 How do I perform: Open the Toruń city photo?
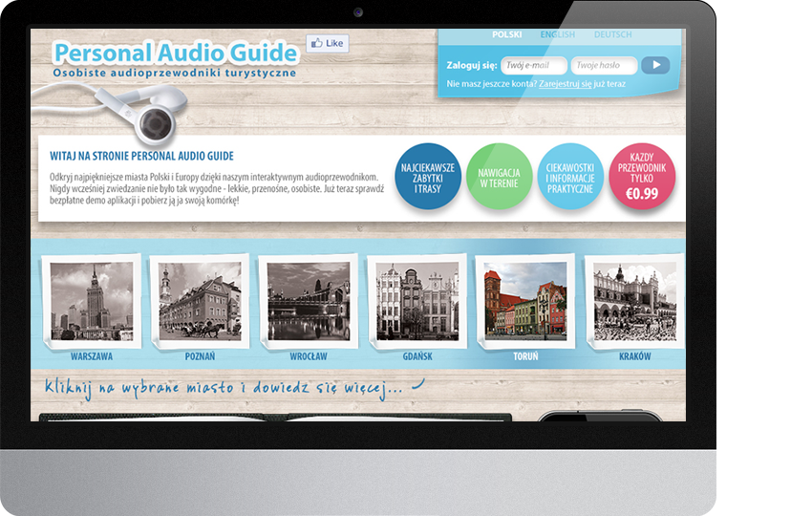525,302
